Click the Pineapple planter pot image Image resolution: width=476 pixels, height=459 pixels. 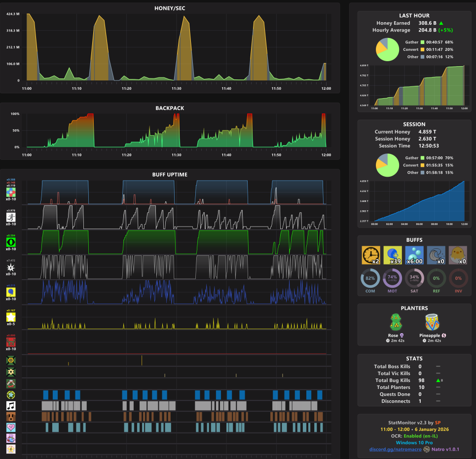click(432, 322)
